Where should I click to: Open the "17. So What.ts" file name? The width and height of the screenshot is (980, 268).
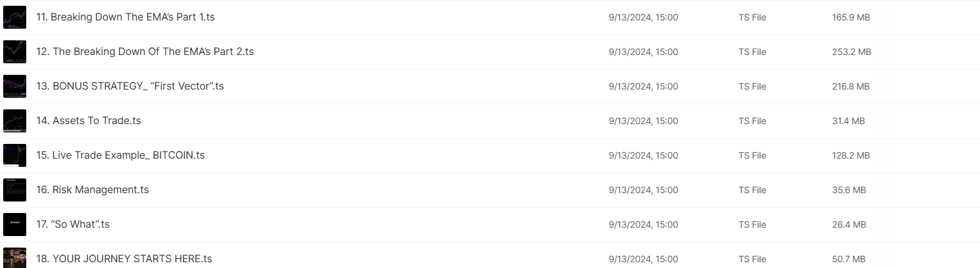[72, 225]
